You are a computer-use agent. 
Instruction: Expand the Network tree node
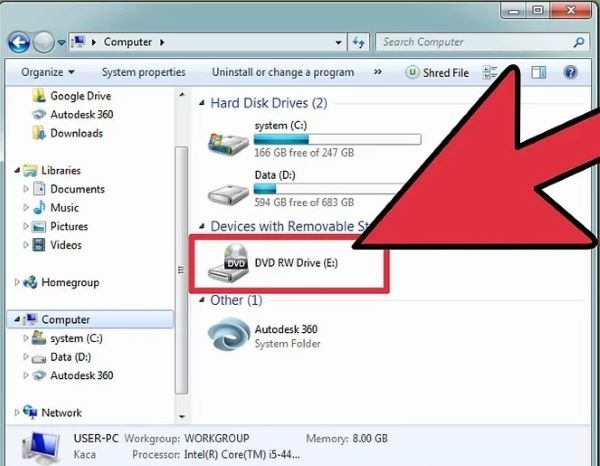[x=17, y=412]
